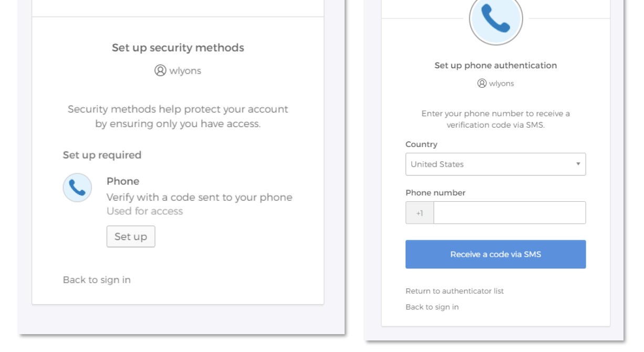
Task: Click the Country field label
Action: coord(421,144)
